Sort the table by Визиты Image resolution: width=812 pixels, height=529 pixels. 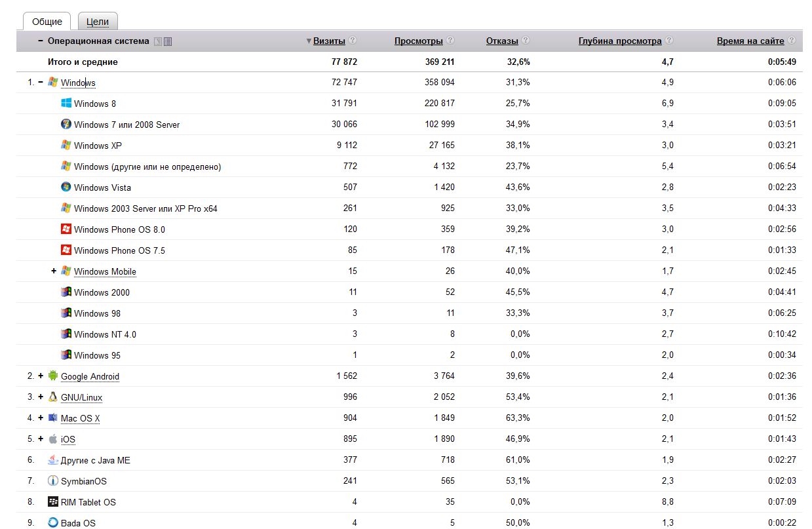[329, 41]
